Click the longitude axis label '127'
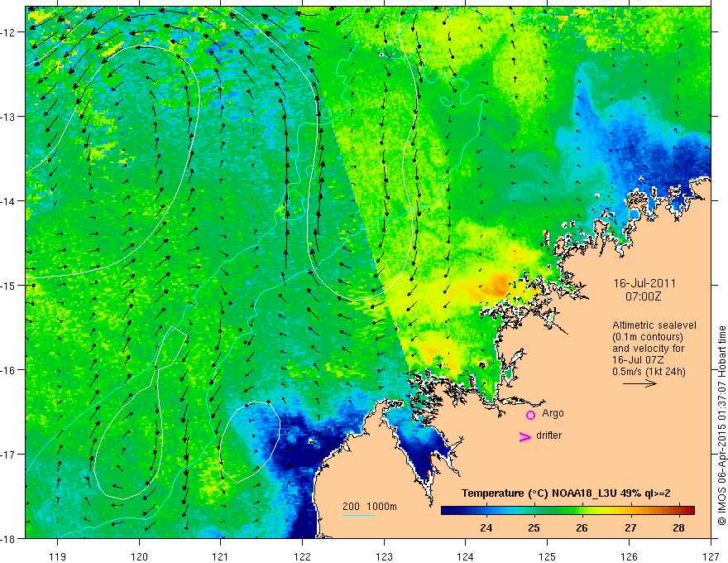Viewport: 728px width, 563px height. (711, 556)
